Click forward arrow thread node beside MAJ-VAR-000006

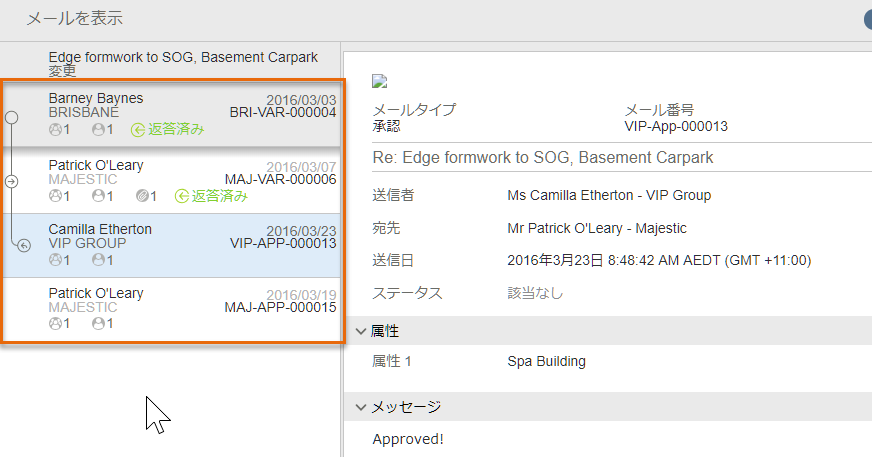12,181
